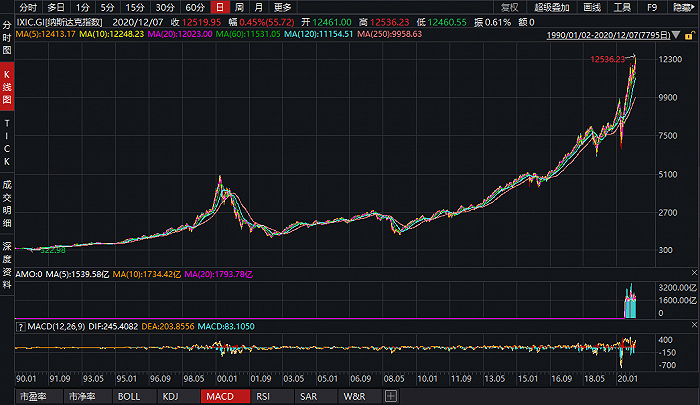Click the 00.01 date axis label

(227, 379)
